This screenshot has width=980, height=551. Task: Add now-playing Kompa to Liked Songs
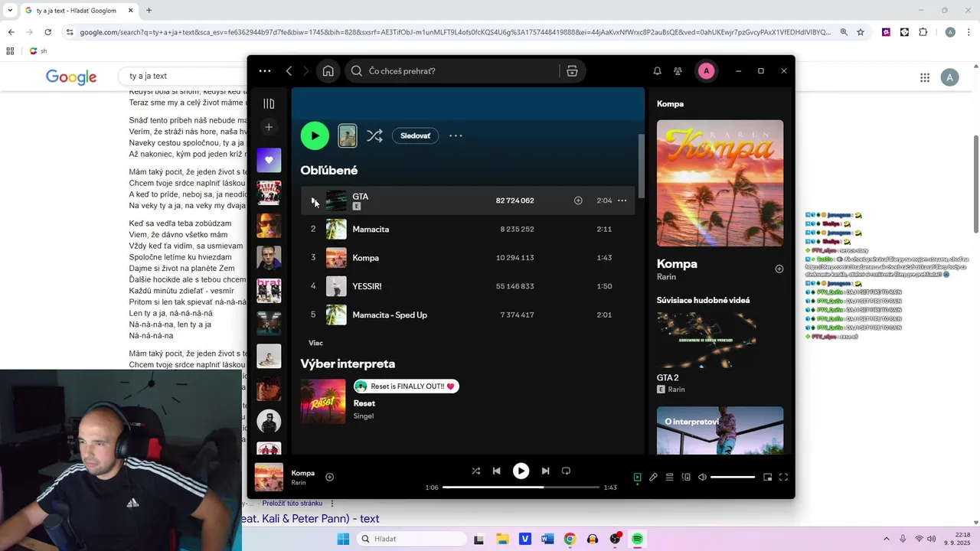pyautogui.click(x=329, y=477)
